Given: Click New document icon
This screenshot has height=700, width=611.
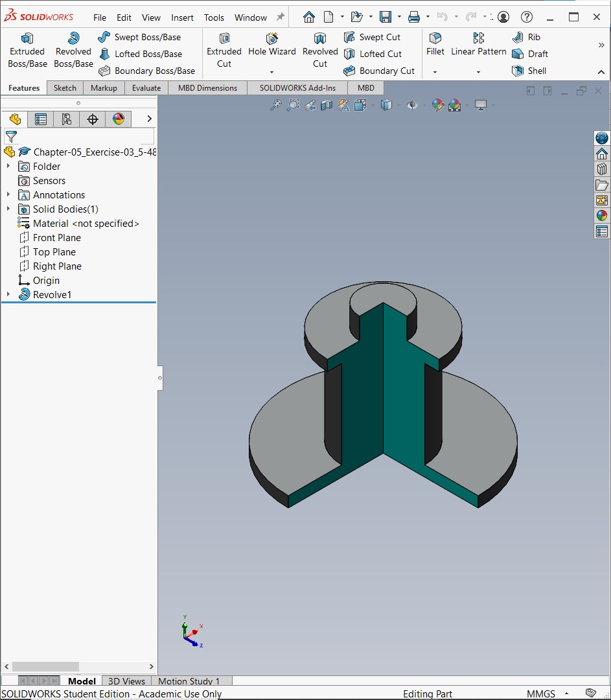Looking at the screenshot, I should tap(329, 17).
